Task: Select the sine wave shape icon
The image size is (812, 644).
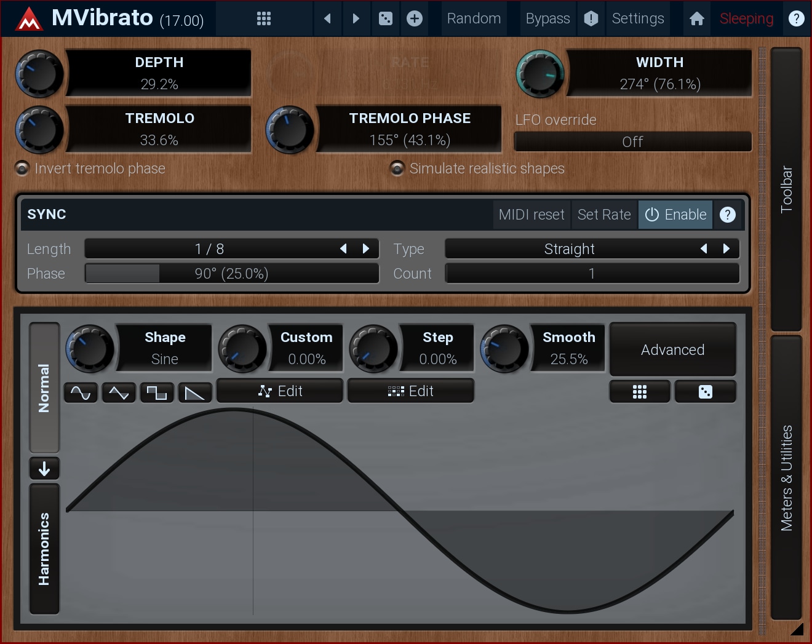Action: click(81, 392)
